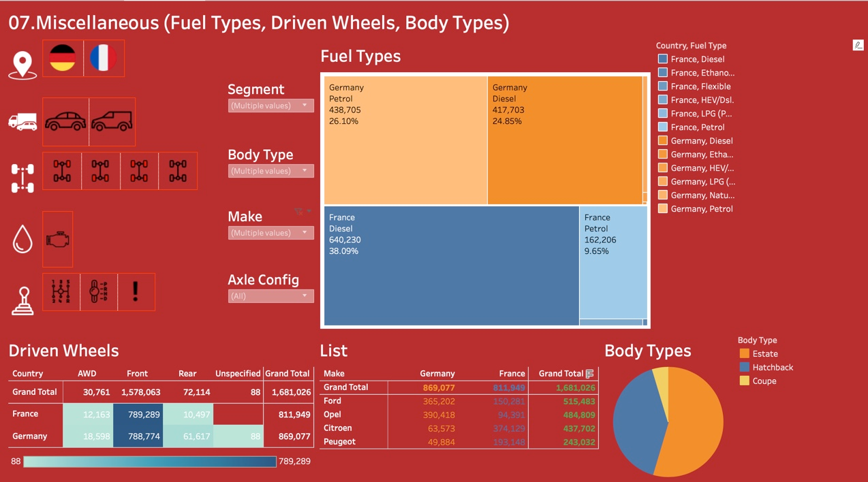Select the Hatchback legend label
868x482 pixels.
[773, 368]
